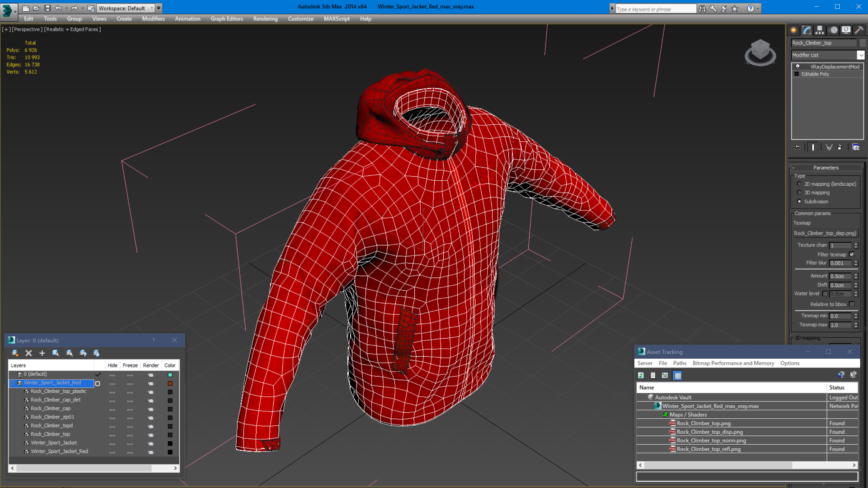The height and width of the screenshot is (488, 868).
Task: Expand the Editable Poly stack entry
Action: [x=797, y=74]
